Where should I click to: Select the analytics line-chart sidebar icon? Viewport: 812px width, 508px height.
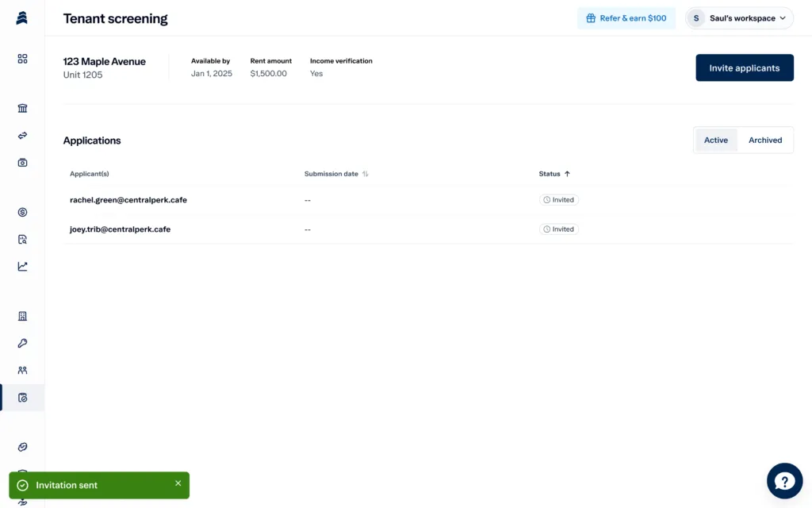click(x=21, y=266)
